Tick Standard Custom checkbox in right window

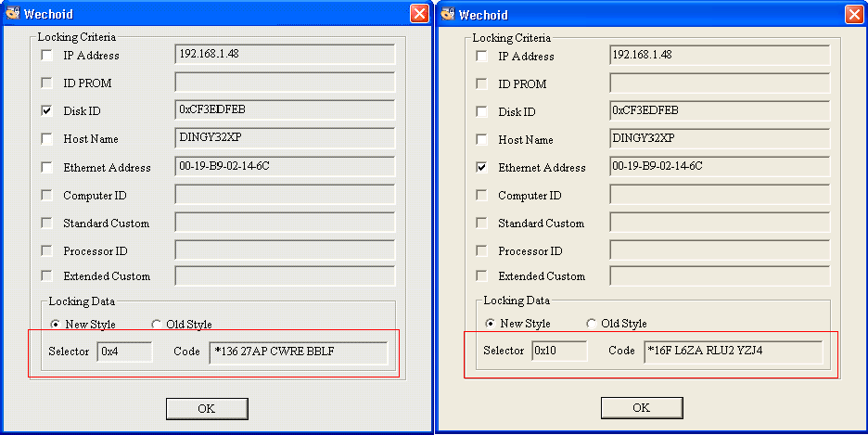(482, 223)
